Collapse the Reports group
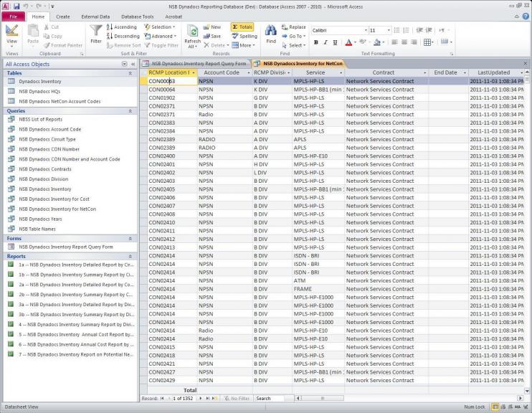Image resolution: width=532 pixels, height=413 pixels. click(130, 257)
